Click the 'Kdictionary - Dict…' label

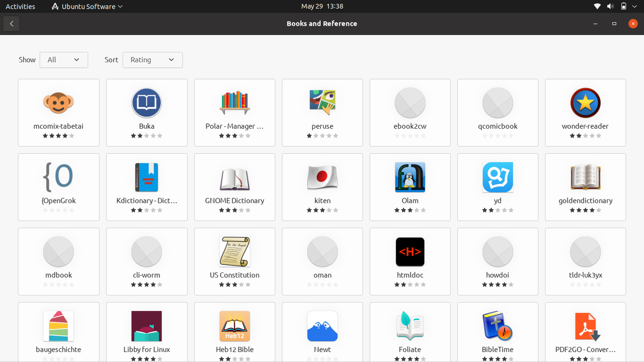tap(146, 201)
